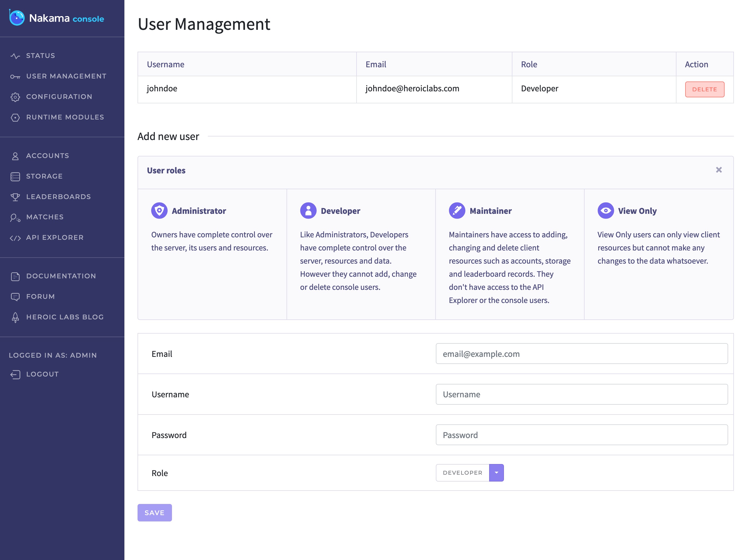Viewport: 747px width, 560px height.
Task: Click the API Explorer code brackets icon
Action: point(15,238)
